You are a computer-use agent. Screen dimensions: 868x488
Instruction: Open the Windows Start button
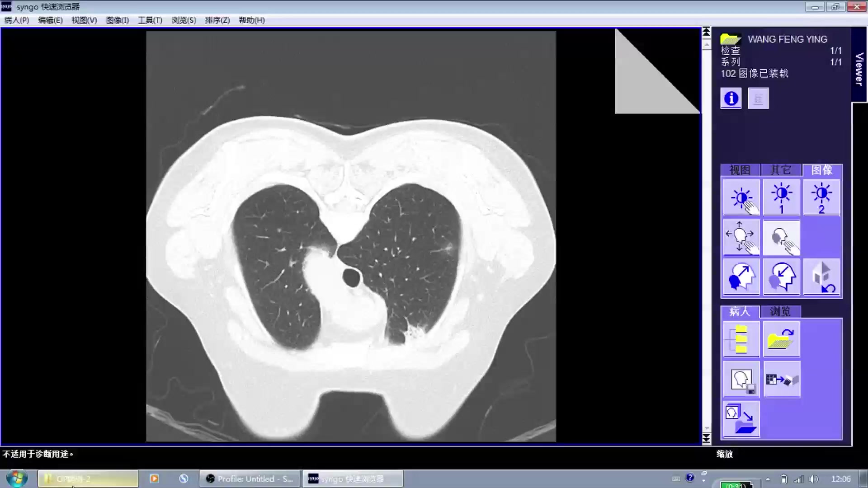pyautogui.click(x=17, y=479)
